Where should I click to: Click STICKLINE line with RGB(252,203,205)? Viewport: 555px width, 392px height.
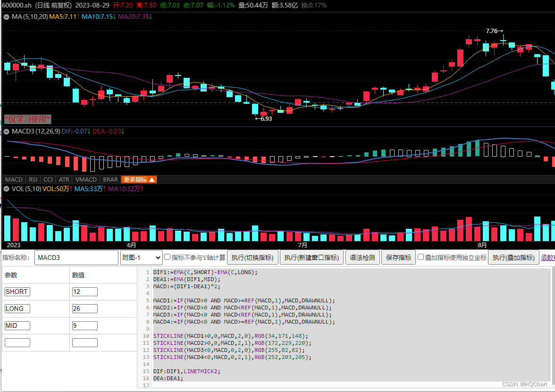(232, 358)
